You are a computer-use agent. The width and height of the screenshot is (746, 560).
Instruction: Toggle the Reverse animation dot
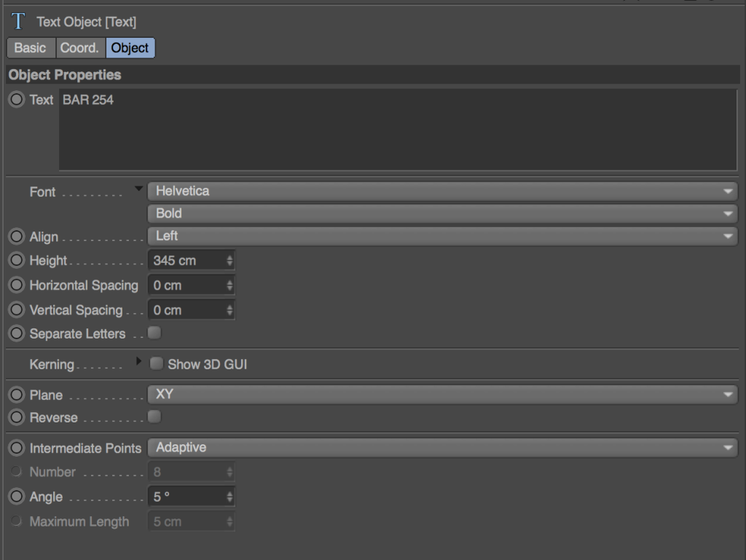17,417
